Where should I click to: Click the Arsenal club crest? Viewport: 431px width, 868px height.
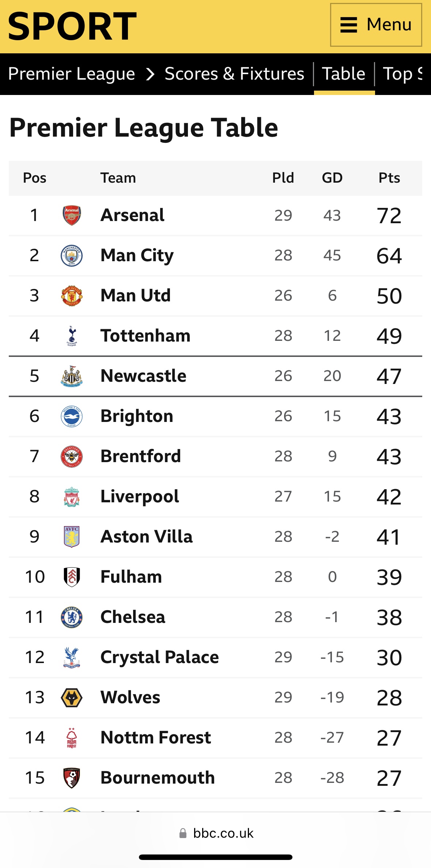pos(72,215)
